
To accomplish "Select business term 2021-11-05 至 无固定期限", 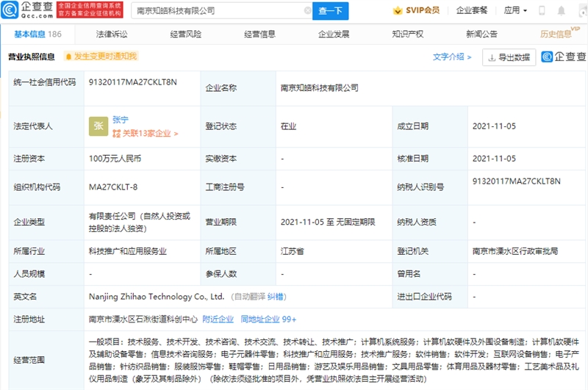I will (x=328, y=222).
